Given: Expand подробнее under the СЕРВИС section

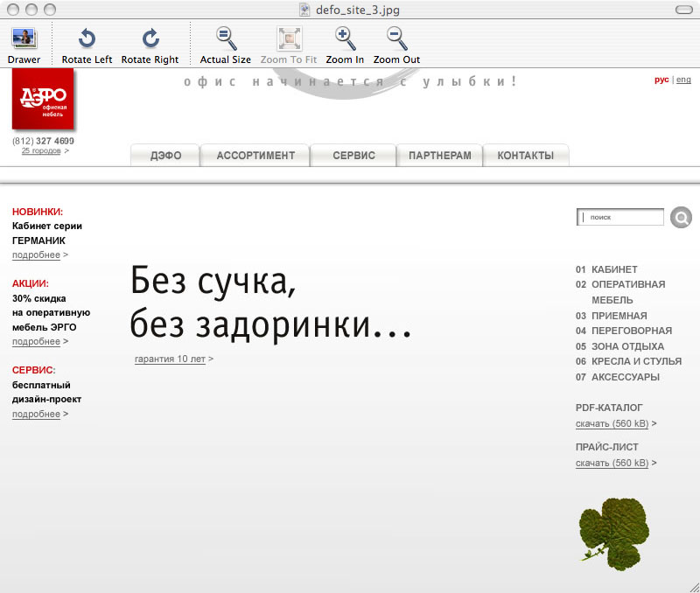Looking at the screenshot, I should point(35,414).
